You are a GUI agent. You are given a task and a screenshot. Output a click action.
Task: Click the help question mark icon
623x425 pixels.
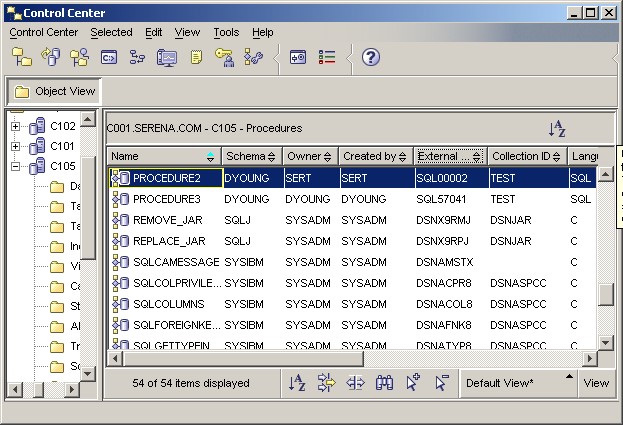coord(370,57)
